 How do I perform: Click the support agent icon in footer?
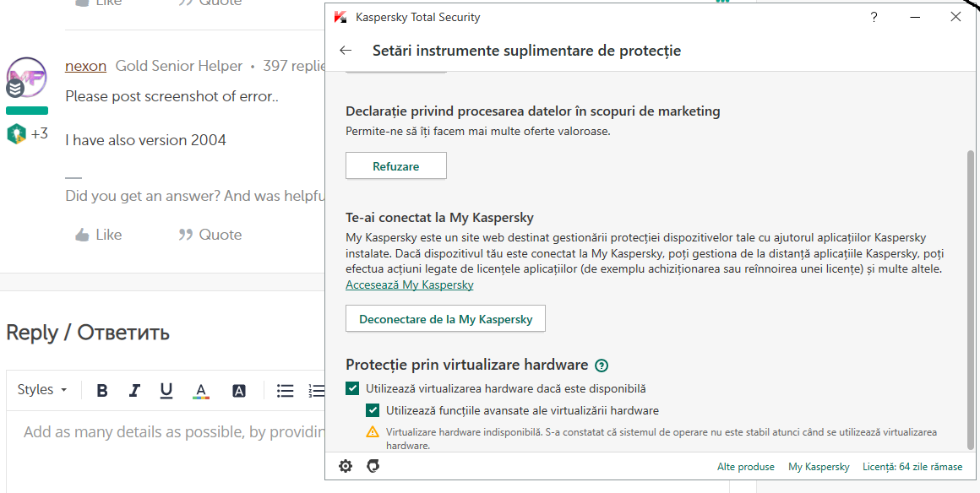point(373,466)
